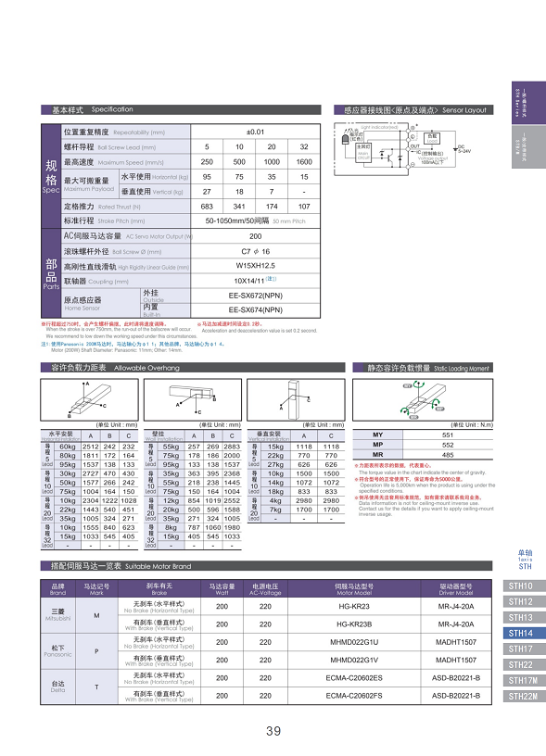
Task: Click the Mitsubishi brand cell
Action: [x=57, y=615]
